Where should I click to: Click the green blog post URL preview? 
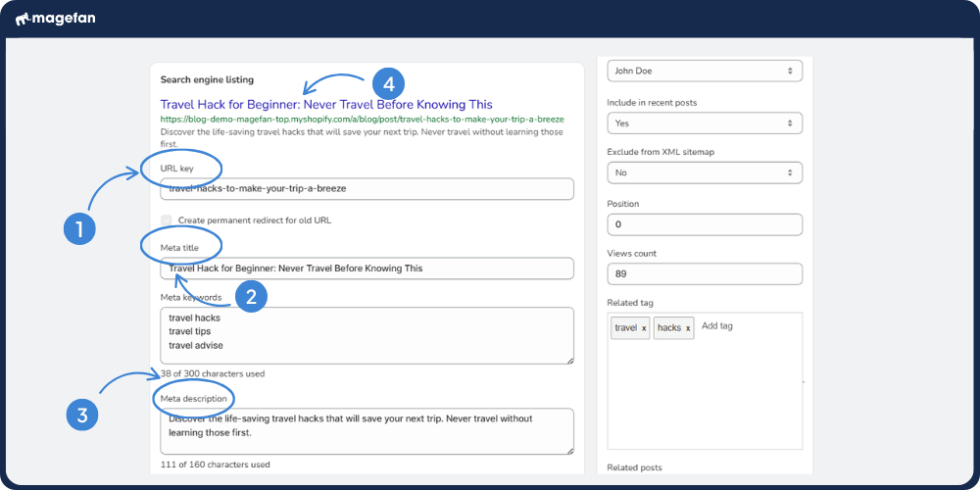point(362,120)
